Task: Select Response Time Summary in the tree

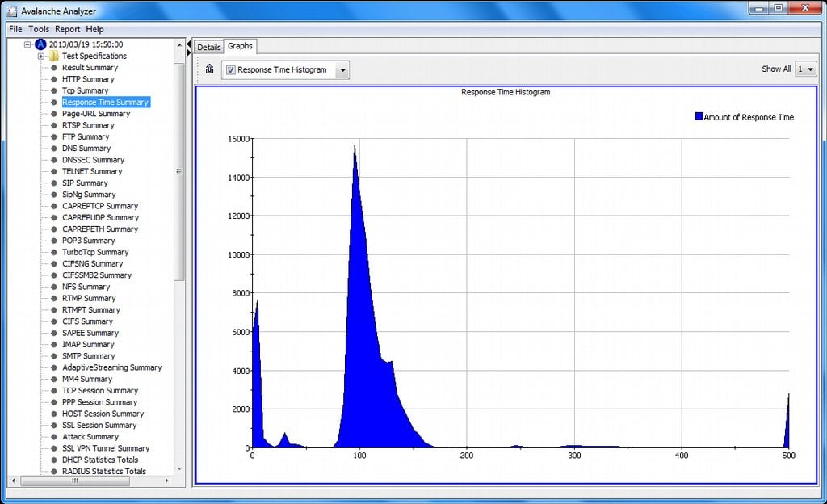Action: coord(106,103)
